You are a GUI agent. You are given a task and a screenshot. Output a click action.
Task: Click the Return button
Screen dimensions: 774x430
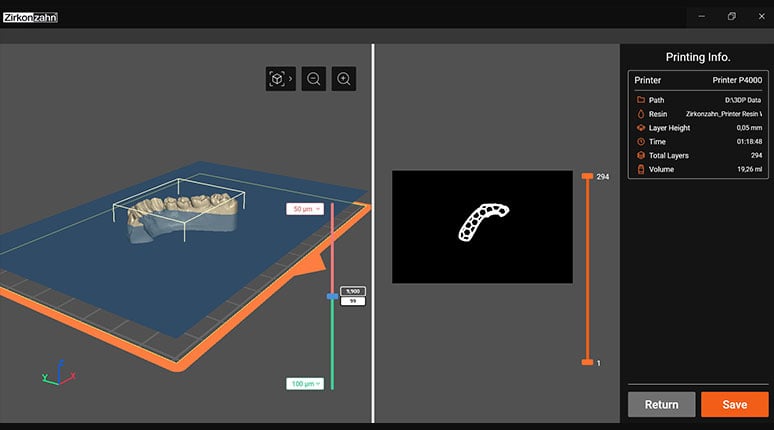click(661, 404)
